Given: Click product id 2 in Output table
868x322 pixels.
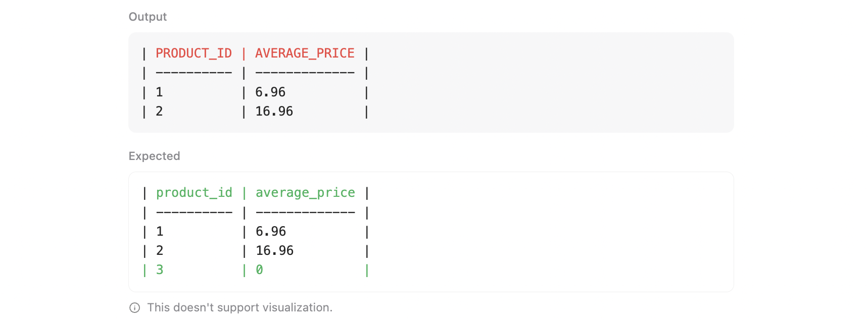Looking at the screenshot, I should pyautogui.click(x=159, y=112).
